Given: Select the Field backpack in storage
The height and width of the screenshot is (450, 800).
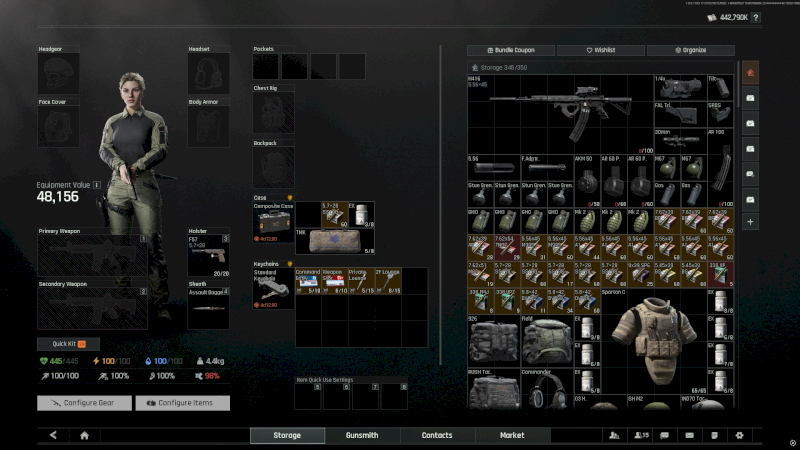Looking at the screenshot, I should click(x=546, y=341).
